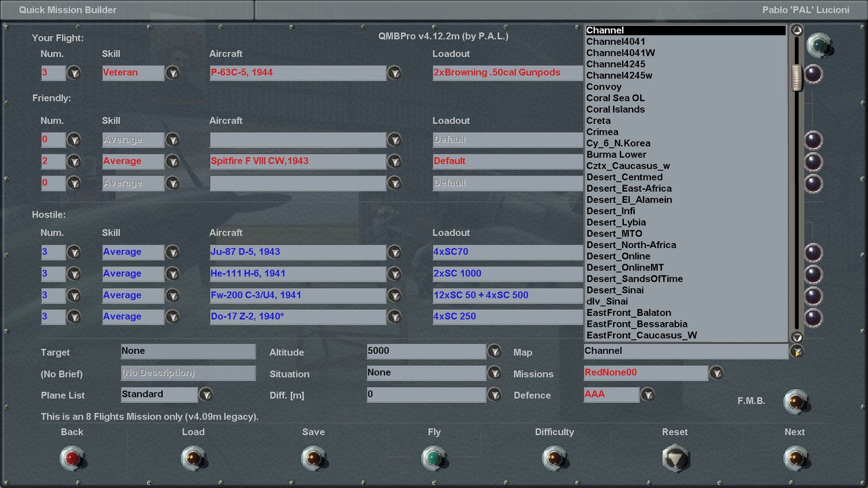Open the Defence AAA dropdown
Image resolution: width=868 pixels, height=488 pixels.
coord(648,394)
